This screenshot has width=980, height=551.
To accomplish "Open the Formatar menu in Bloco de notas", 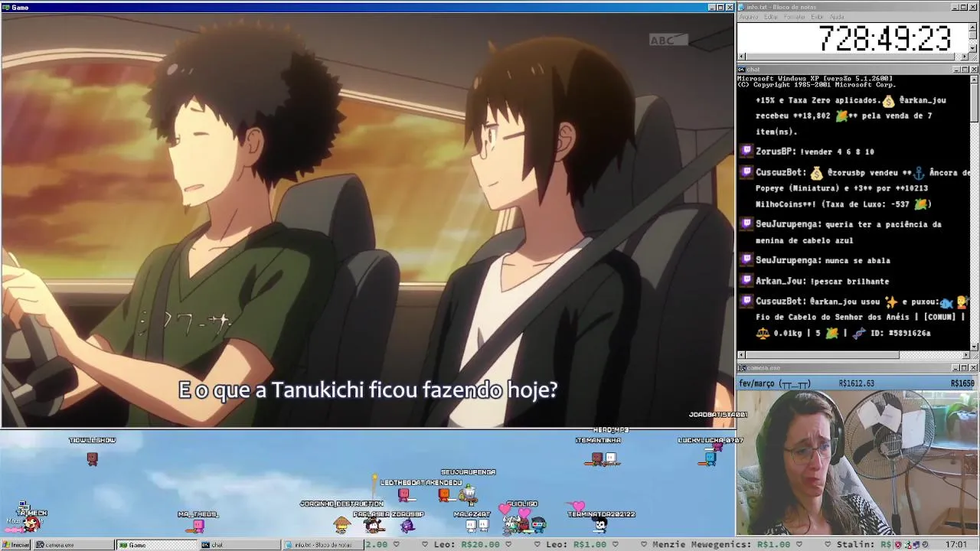I will point(795,17).
